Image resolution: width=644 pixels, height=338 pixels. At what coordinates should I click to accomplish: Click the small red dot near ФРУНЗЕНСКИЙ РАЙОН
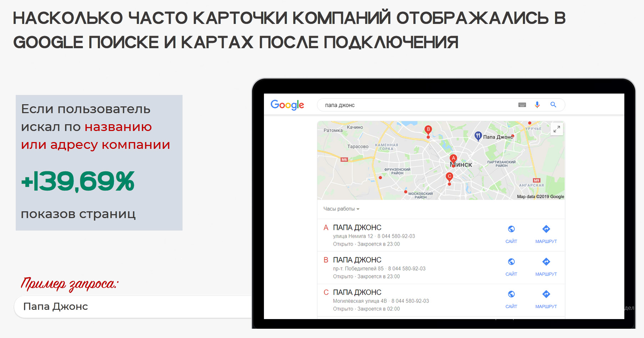point(380,177)
